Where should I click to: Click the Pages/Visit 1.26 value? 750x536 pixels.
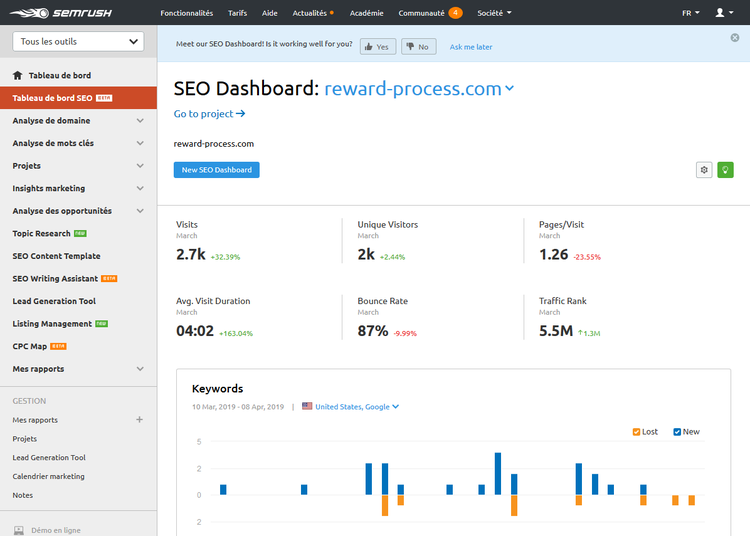click(553, 254)
